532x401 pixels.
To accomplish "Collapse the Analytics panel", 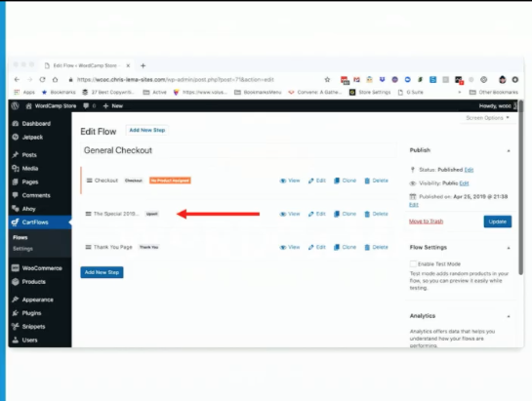I will point(509,316).
